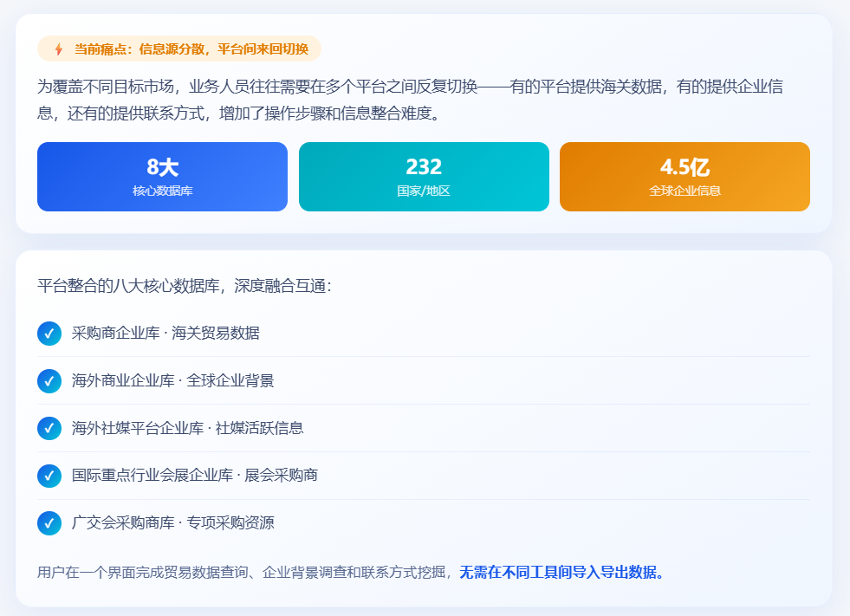Click the heading 平台整合的八大核心数据库
Viewport: 850px width, 616px height.
click(185, 286)
